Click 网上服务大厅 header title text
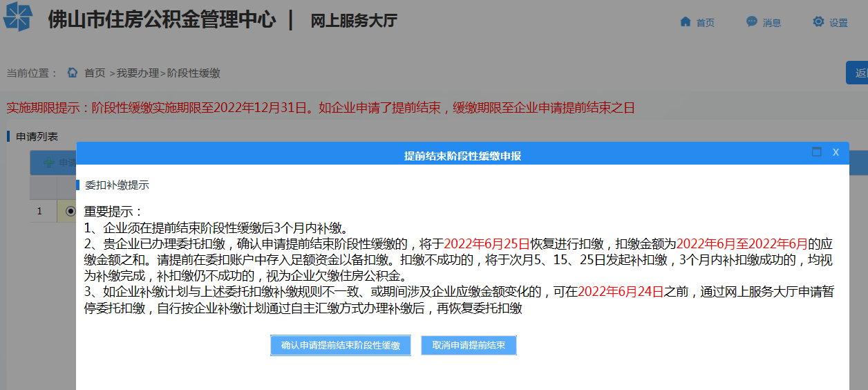 coord(354,21)
